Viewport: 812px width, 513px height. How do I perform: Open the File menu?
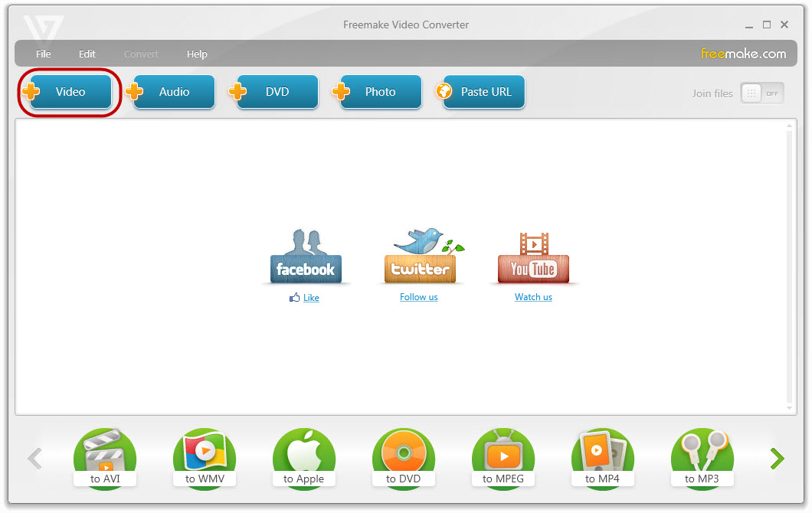[x=44, y=54]
